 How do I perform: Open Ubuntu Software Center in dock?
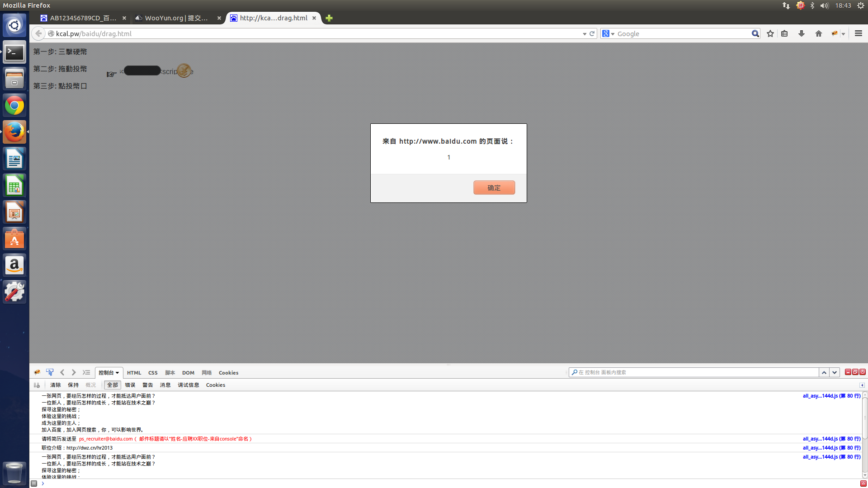(x=14, y=239)
